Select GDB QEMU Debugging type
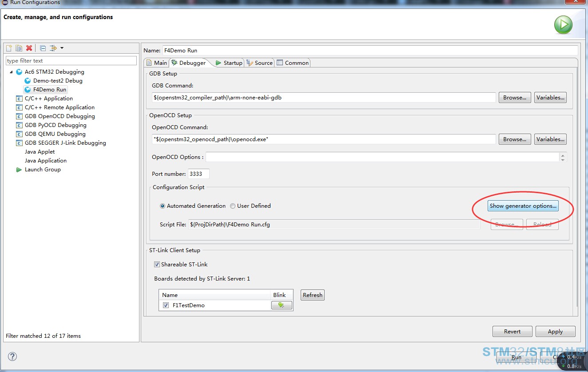 click(55, 134)
